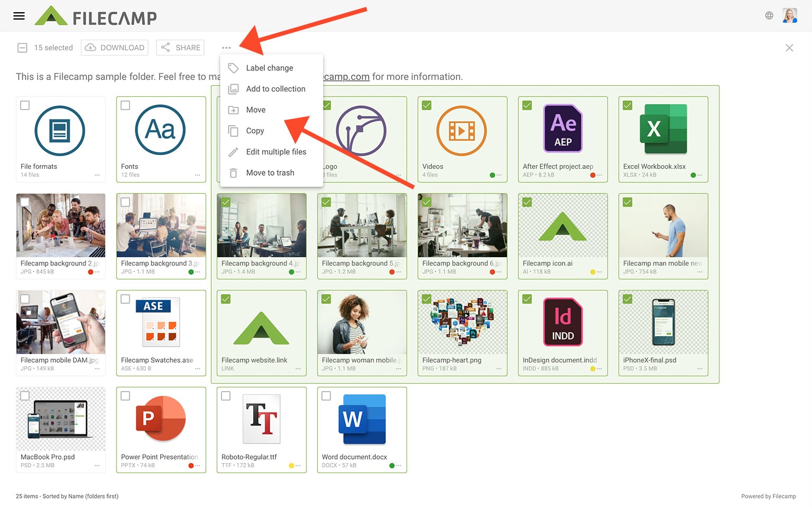
Task: Open the Filecamp-heart.png thumbnail
Action: click(x=463, y=322)
